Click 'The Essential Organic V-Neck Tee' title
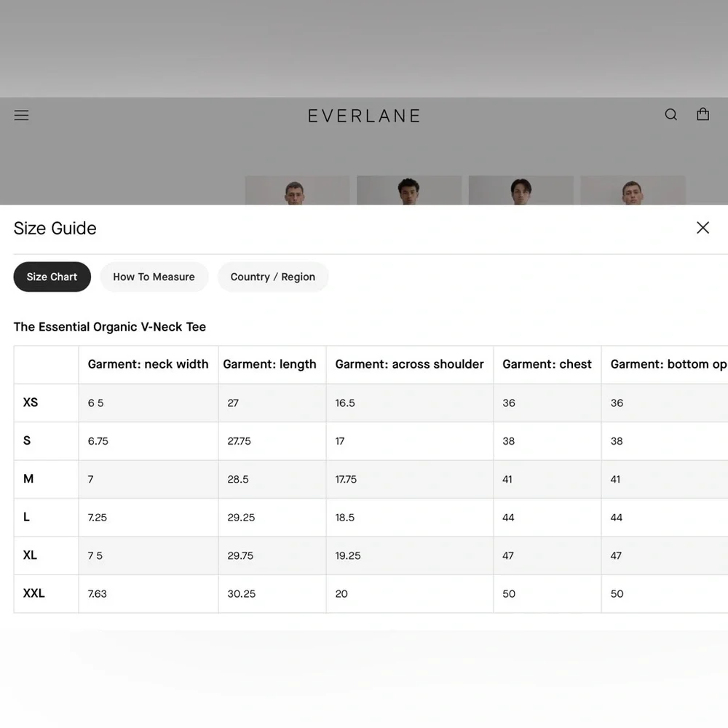Viewport: 728px width, 728px height. [110, 327]
